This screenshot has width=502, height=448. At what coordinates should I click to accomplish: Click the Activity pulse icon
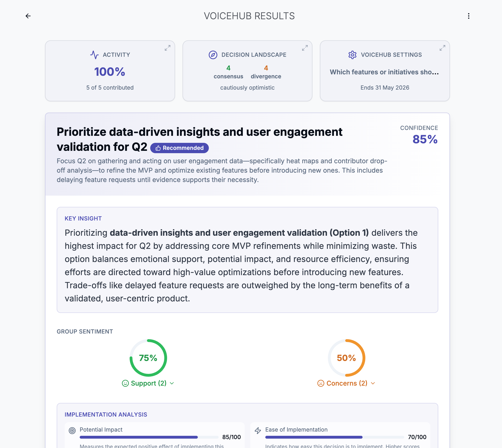point(94,55)
